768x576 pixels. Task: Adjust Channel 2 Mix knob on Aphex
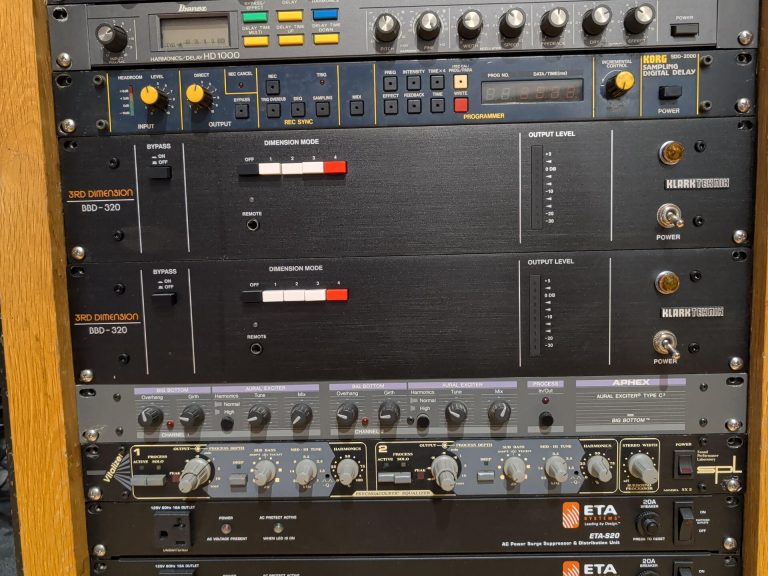coord(499,413)
